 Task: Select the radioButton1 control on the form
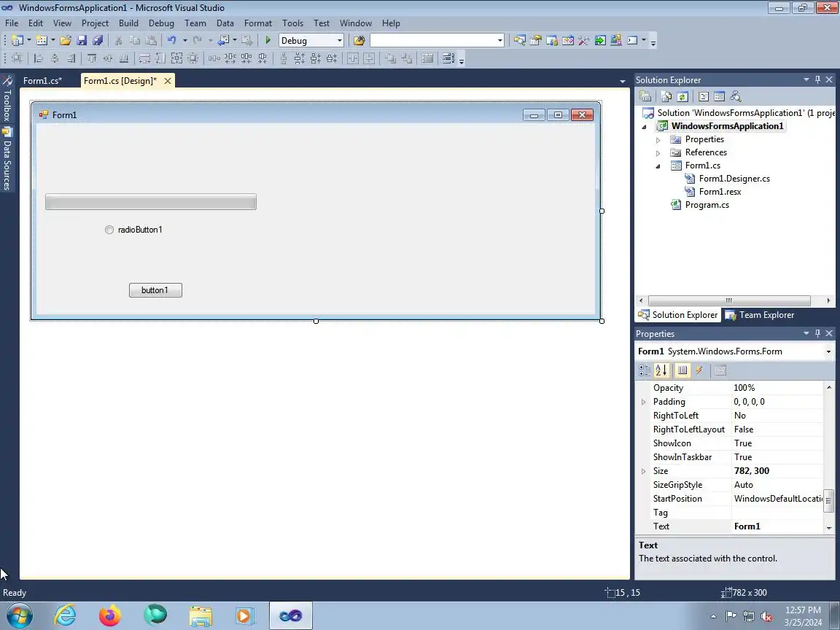[133, 230]
